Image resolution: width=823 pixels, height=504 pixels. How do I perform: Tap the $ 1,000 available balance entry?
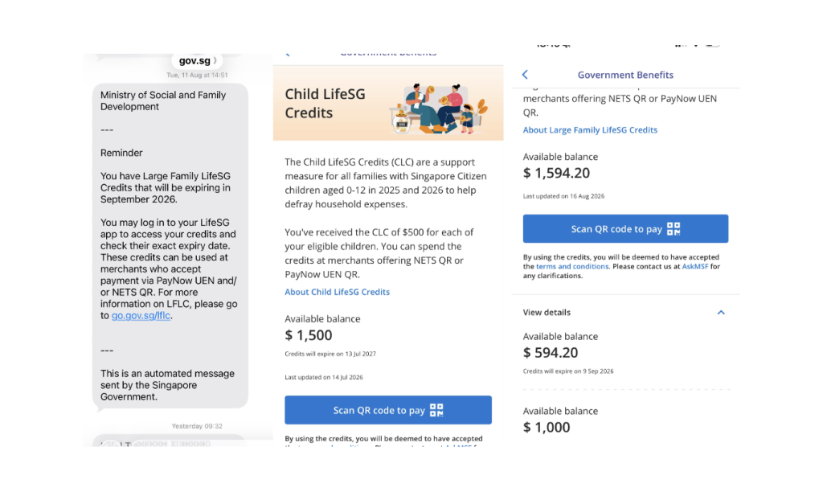point(547,427)
